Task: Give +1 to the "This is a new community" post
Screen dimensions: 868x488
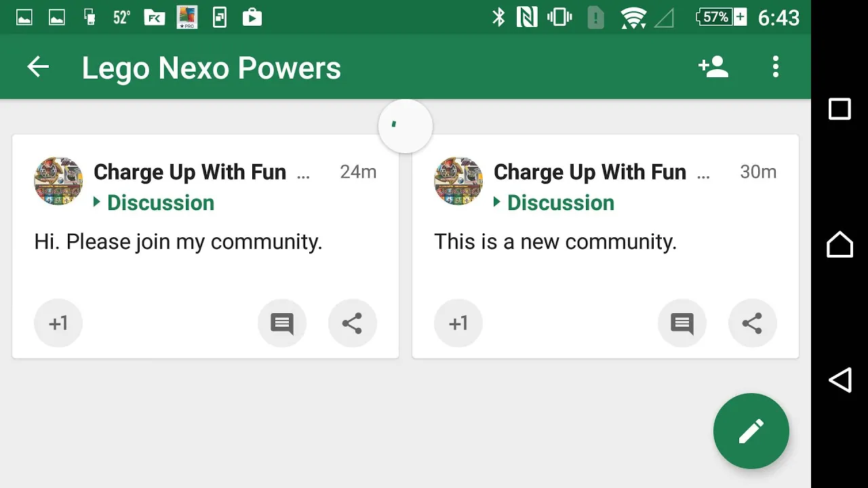Action: click(458, 323)
